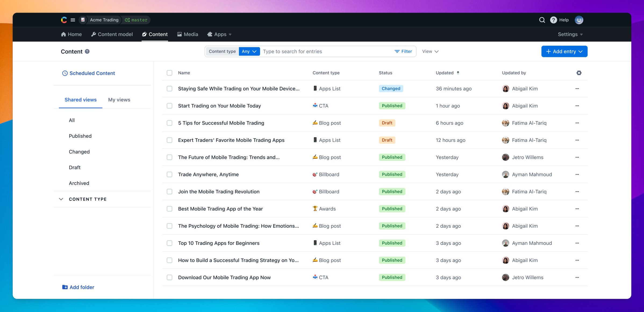The image size is (644, 312).
Task: Collapse the CONTENT TYPE section
Action: (61, 199)
